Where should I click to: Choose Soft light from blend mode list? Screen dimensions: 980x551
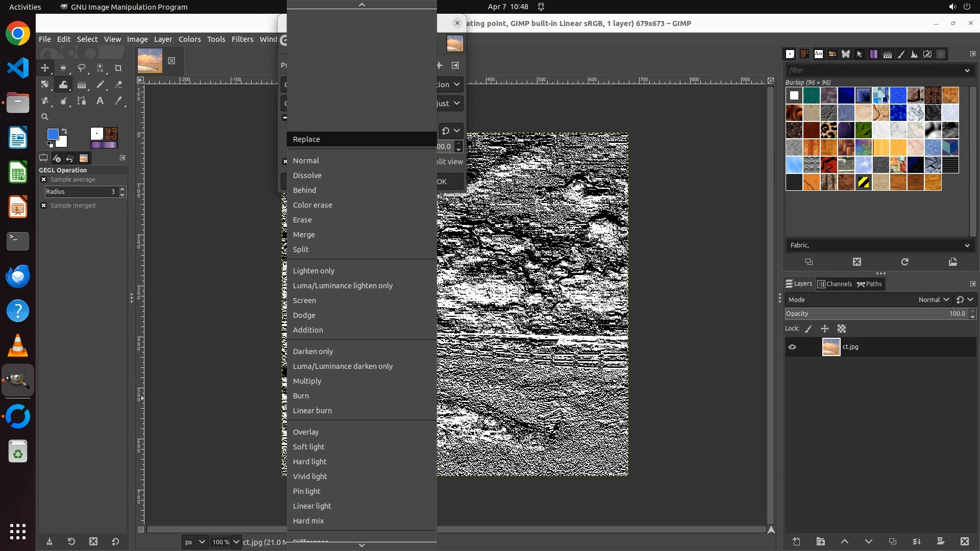pos(308,447)
